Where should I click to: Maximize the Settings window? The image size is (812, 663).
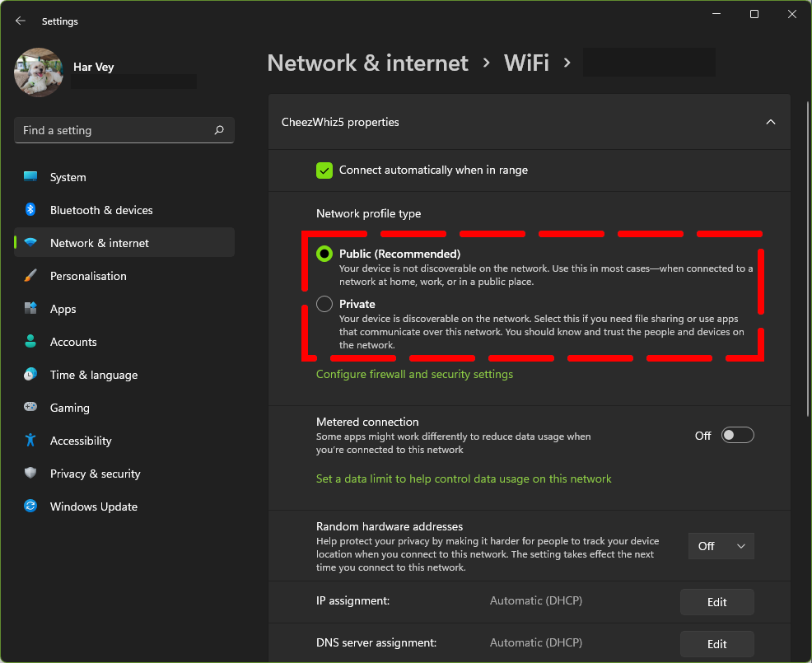point(754,14)
